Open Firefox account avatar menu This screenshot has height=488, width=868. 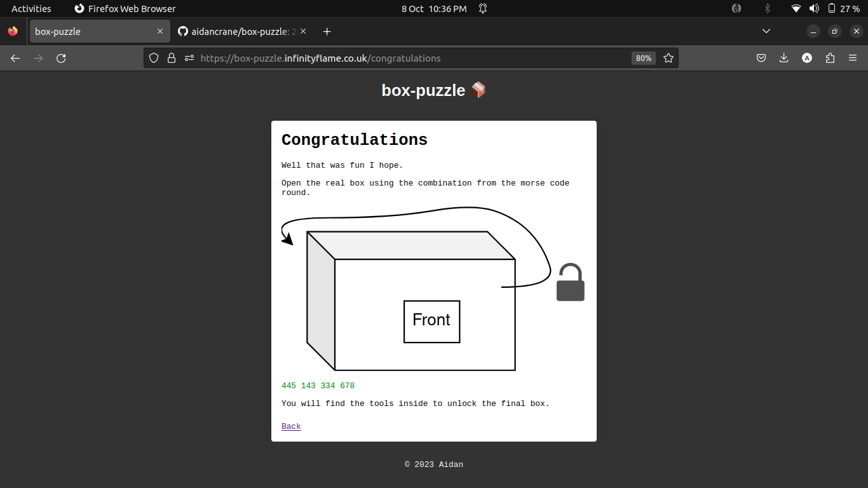[x=807, y=58]
